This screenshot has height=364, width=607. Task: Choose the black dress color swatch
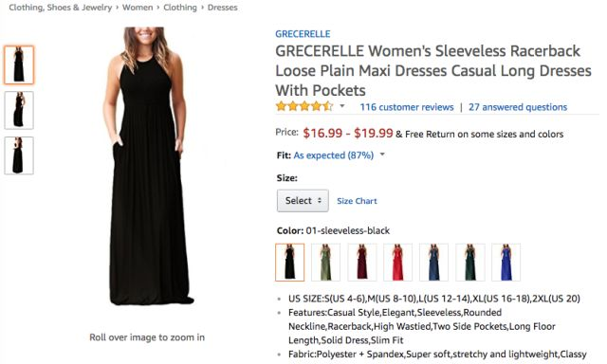pyautogui.click(x=290, y=262)
